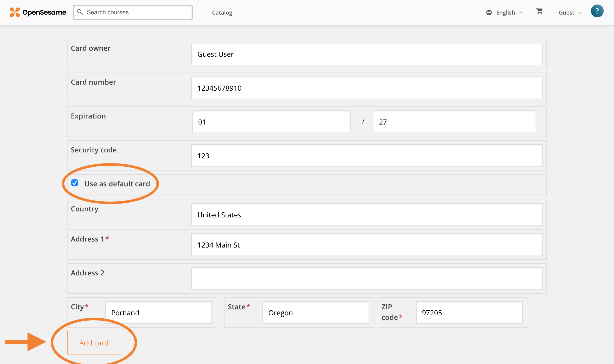Screen dimensions: 614x364
Task: Click the globe language icon
Action: [489, 12]
